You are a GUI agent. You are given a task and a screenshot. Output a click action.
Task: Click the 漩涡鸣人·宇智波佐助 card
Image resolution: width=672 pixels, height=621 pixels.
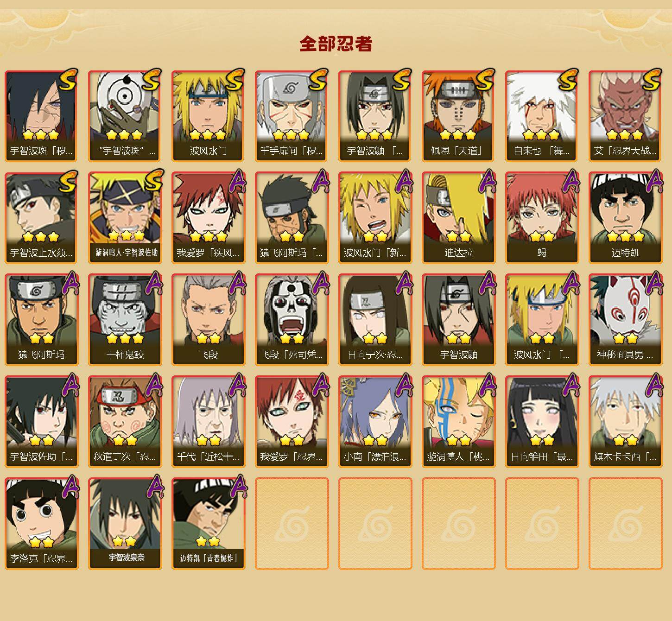pyautogui.click(x=125, y=218)
